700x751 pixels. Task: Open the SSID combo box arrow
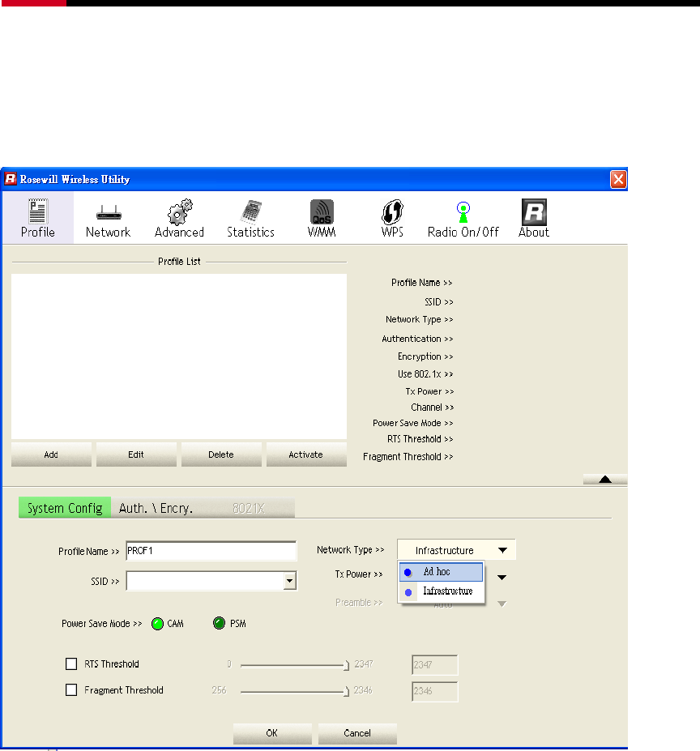[289, 581]
